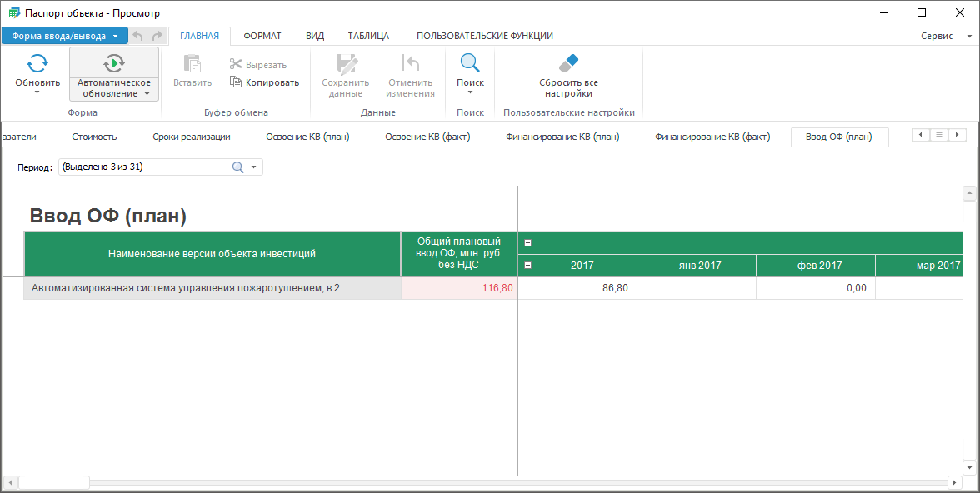Viewport: 980px width, 493px height.
Task: Open ПОЛЬЗОВАТЕЛЬСКИЕ ФУНКЦИИ ribbon tab
Action: point(484,36)
